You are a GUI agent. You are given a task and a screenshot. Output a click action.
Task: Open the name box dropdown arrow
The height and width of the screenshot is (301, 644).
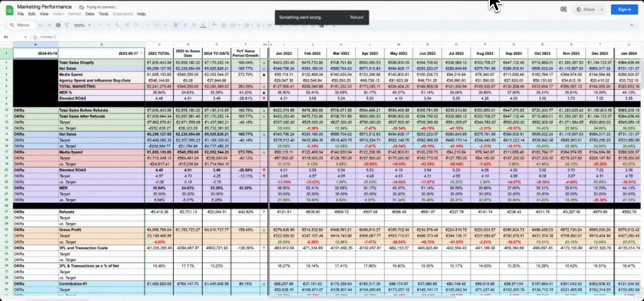25,37
